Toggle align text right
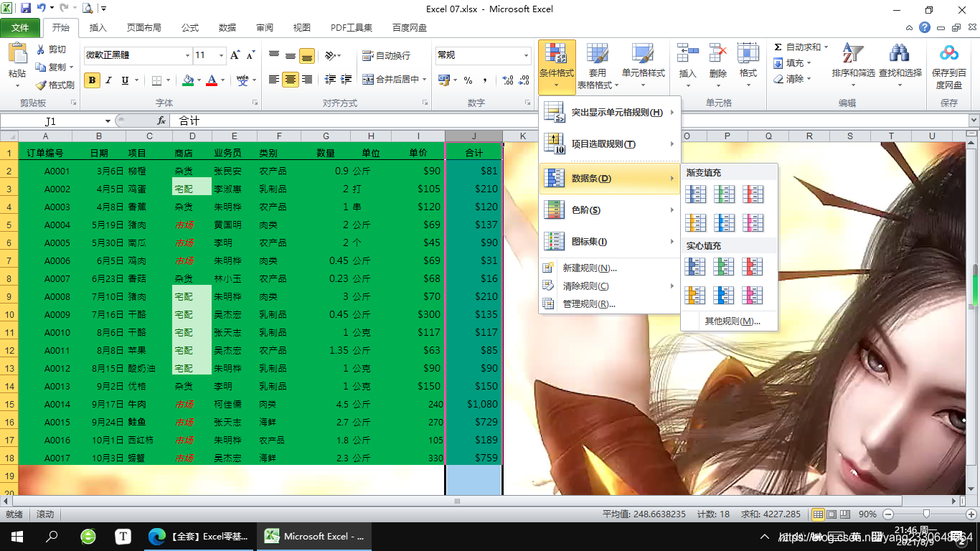Viewport: 980px width, 551px height. [307, 80]
